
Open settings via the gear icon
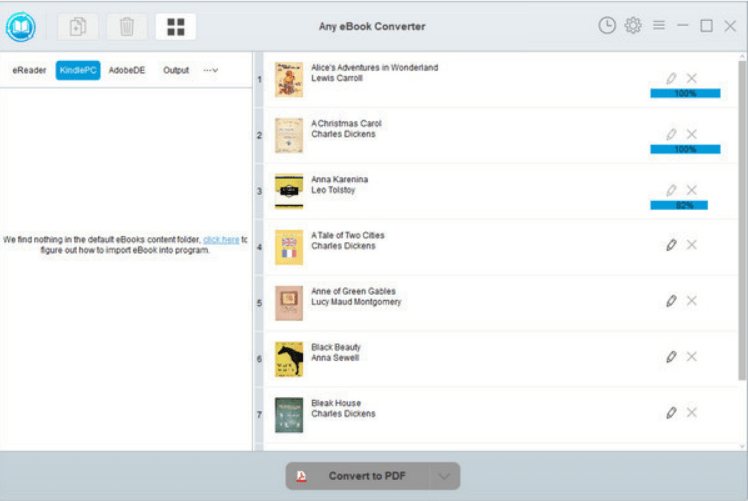(633, 26)
